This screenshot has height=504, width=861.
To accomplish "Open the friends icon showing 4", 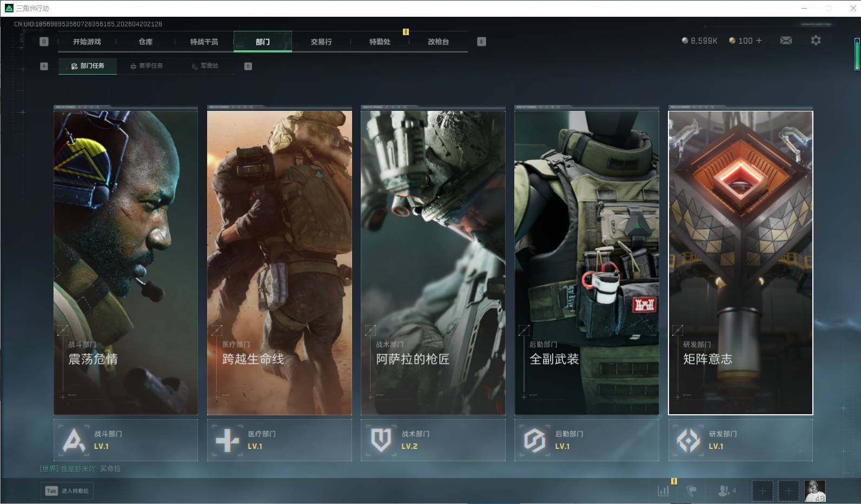I will click(726, 491).
